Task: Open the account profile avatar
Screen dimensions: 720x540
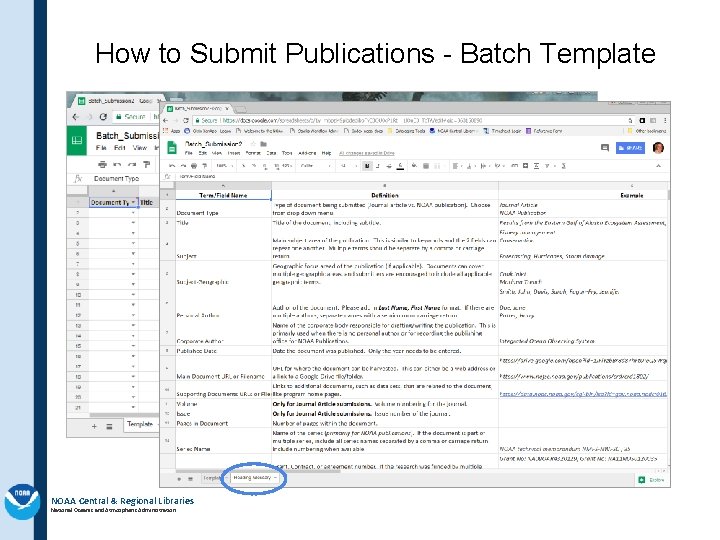Action: [x=658, y=148]
